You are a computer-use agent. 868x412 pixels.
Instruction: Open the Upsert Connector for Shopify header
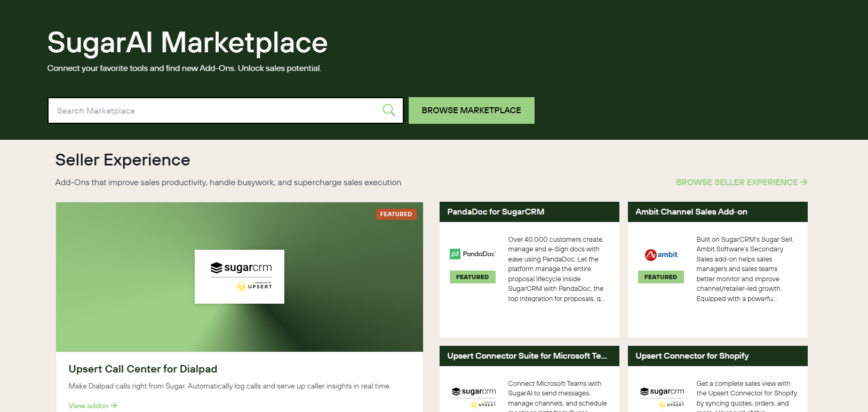pos(718,356)
